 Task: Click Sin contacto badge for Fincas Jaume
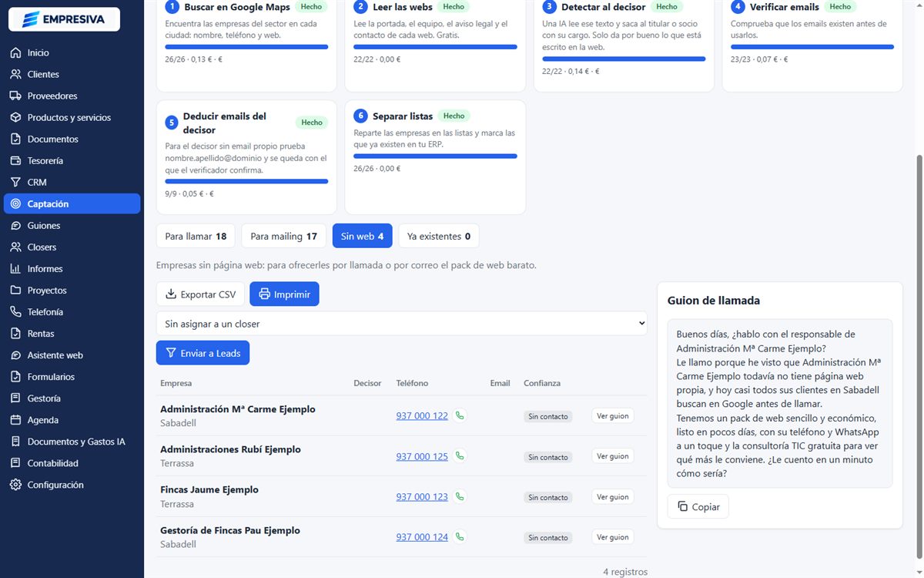pyautogui.click(x=548, y=497)
